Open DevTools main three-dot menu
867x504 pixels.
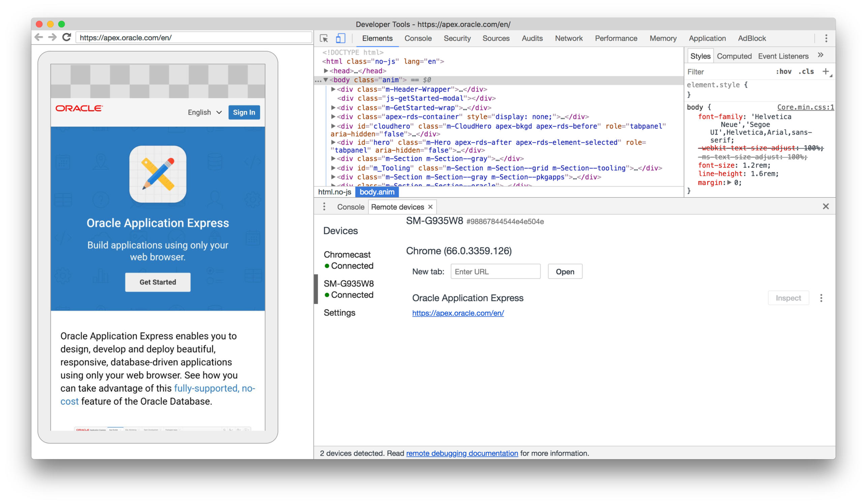click(x=826, y=38)
